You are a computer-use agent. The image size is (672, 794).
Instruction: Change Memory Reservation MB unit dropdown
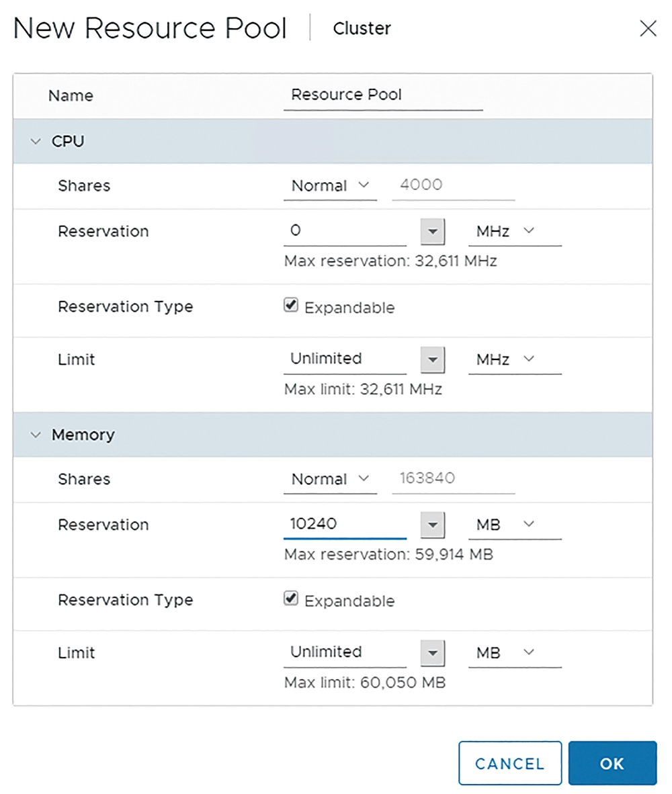click(515, 525)
